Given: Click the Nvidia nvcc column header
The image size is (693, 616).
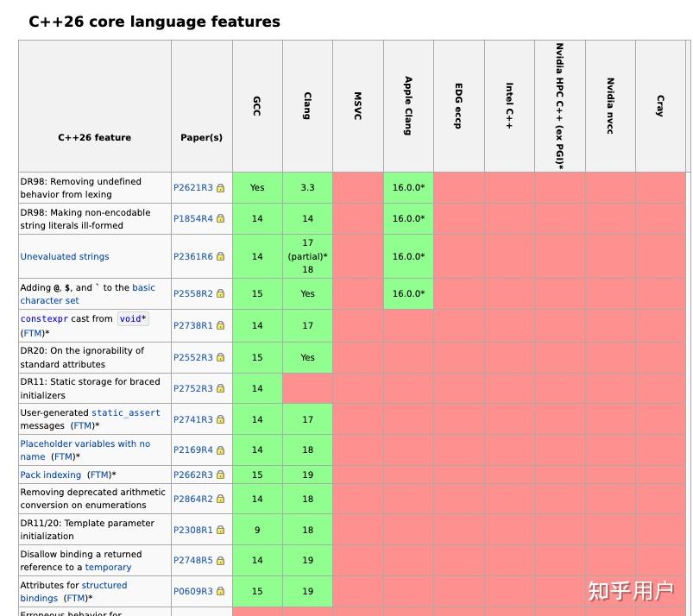Looking at the screenshot, I should click(610, 106).
